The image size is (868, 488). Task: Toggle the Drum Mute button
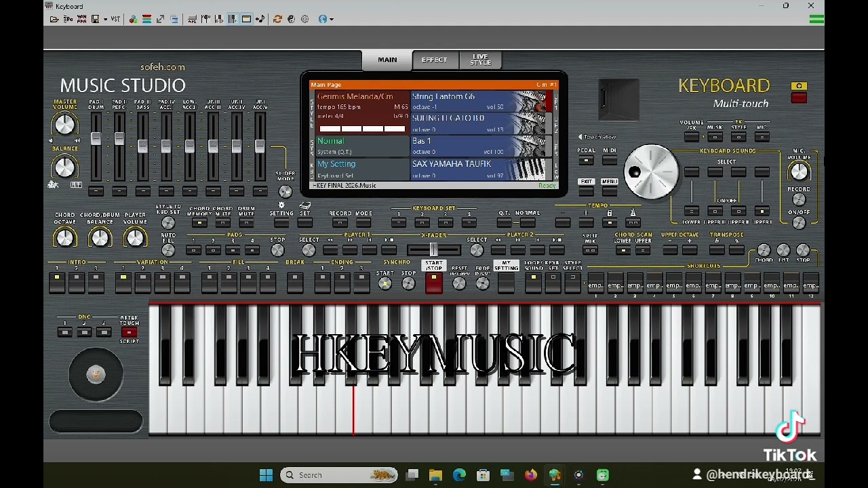[246, 222]
